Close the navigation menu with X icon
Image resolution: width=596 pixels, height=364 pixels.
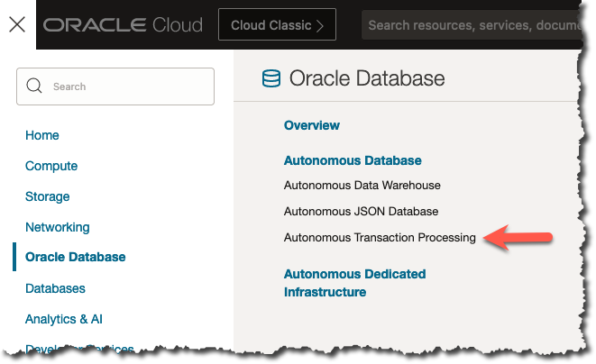(17, 24)
